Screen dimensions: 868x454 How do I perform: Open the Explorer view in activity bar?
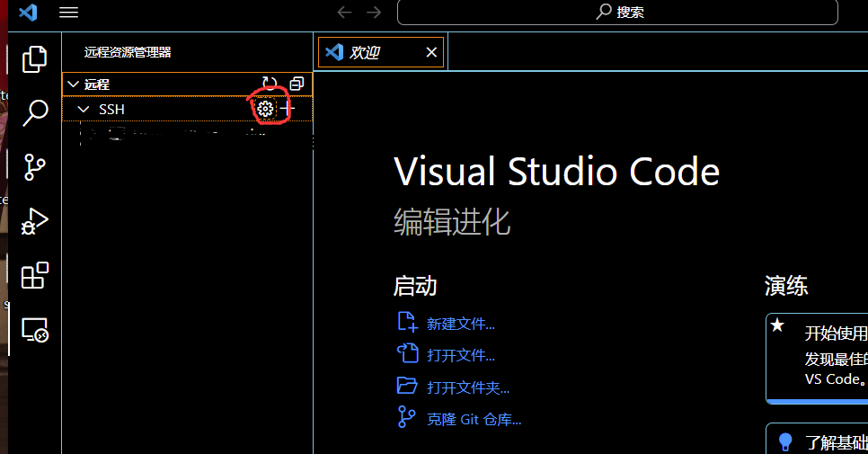(x=34, y=59)
